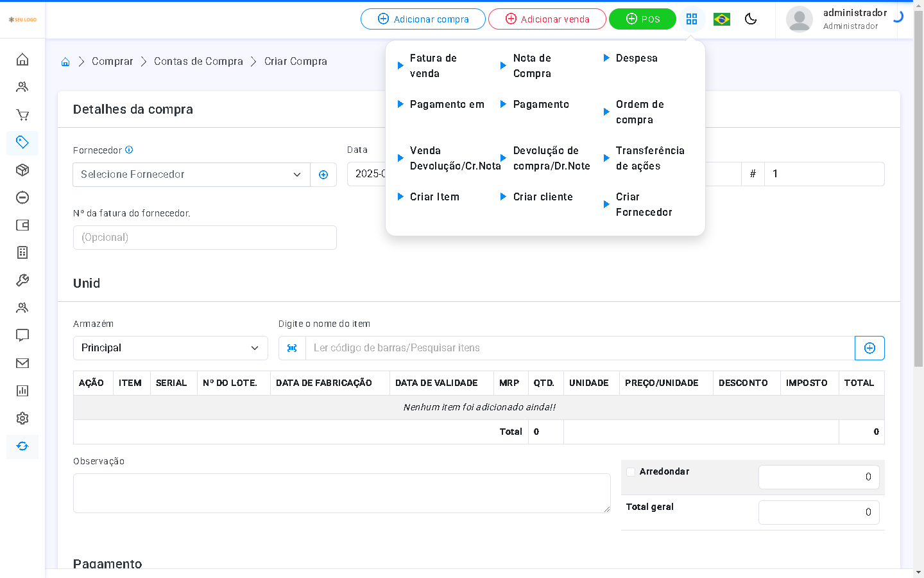Open the shopping cart sidebar icon
The image size is (924, 578).
pos(22,115)
